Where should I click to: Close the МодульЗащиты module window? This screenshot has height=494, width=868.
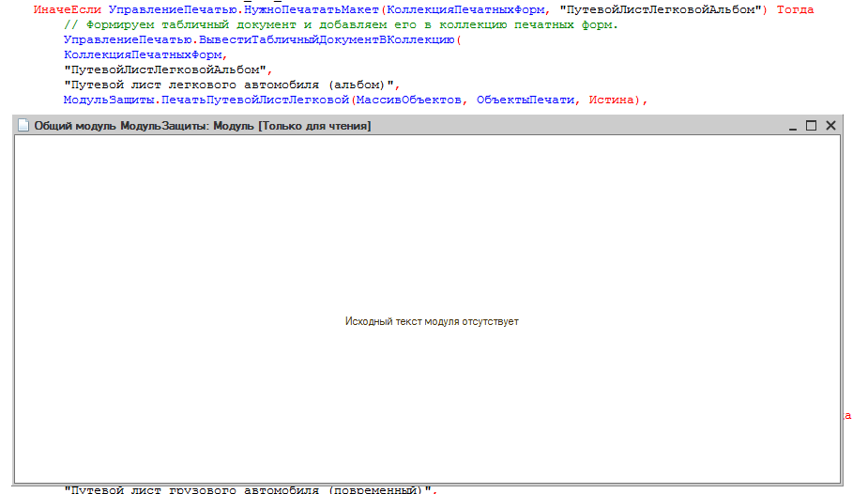[830, 126]
